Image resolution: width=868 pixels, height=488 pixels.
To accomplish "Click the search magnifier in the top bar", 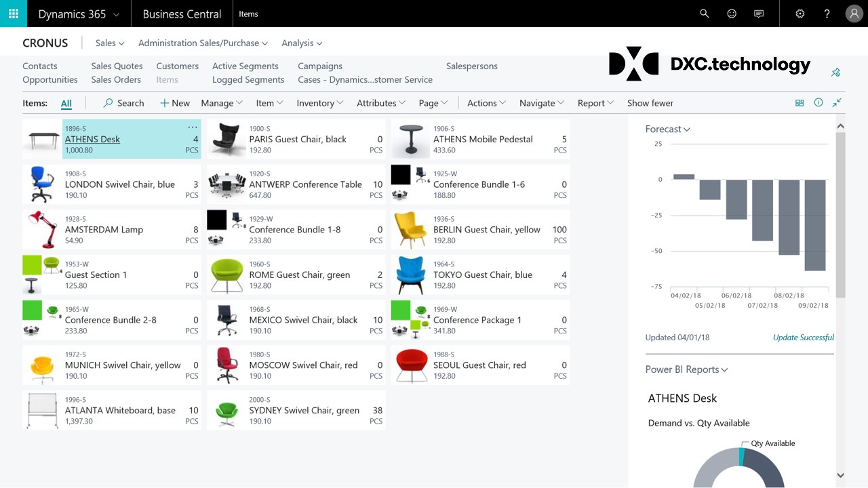I will tap(705, 14).
